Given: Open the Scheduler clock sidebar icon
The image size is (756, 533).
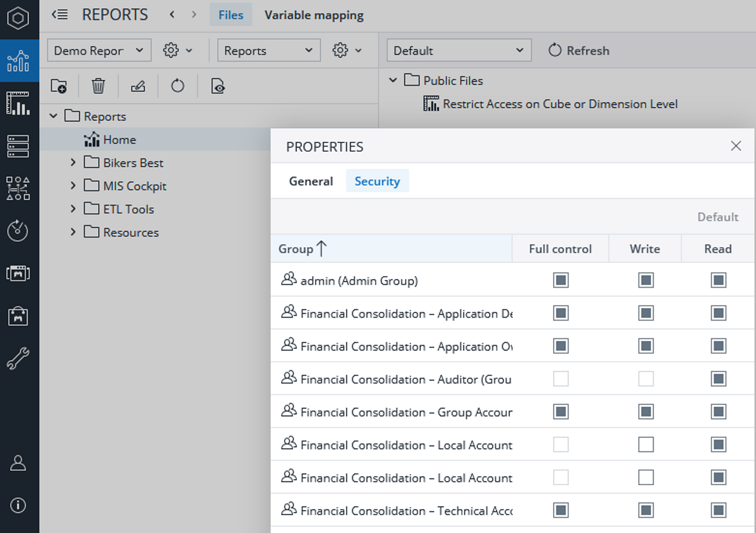Looking at the screenshot, I should click(18, 231).
